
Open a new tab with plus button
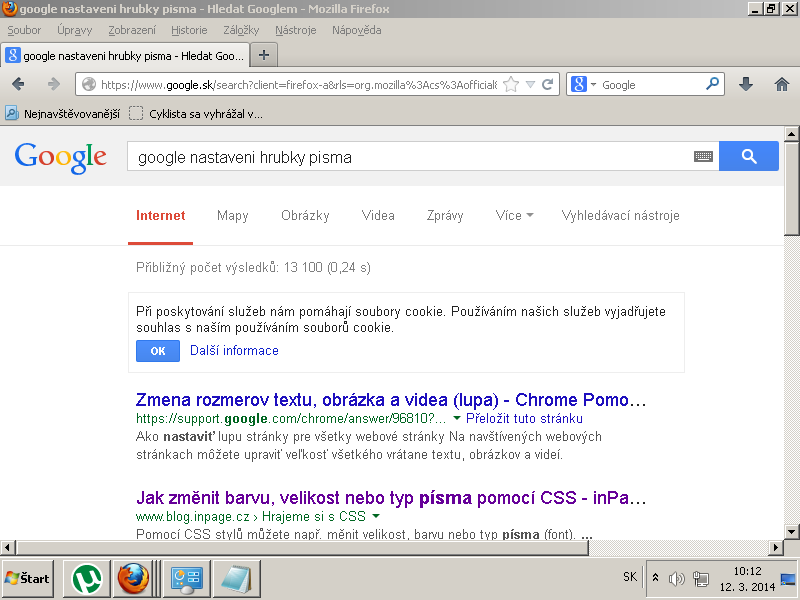coord(264,55)
